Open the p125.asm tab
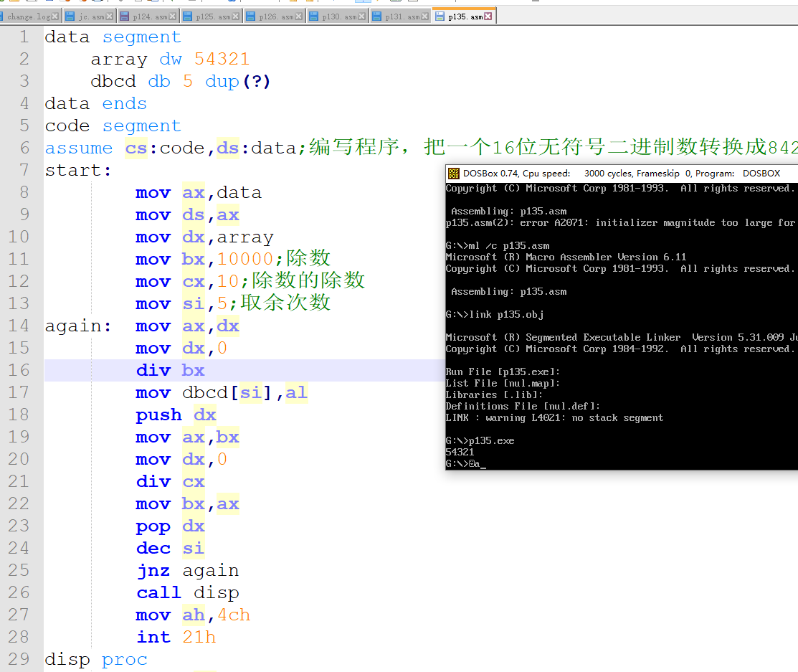This screenshot has width=798, height=672. click(213, 16)
